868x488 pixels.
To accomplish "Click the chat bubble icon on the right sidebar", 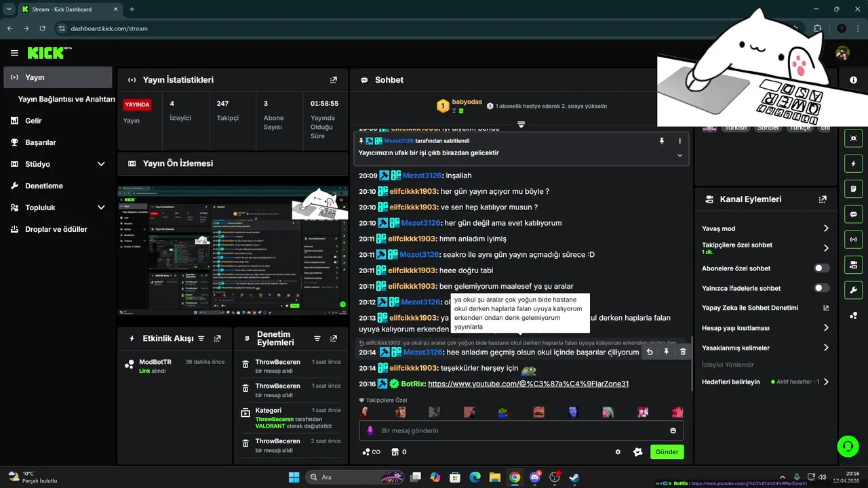I will pyautogui.click(x=853, y=214).
